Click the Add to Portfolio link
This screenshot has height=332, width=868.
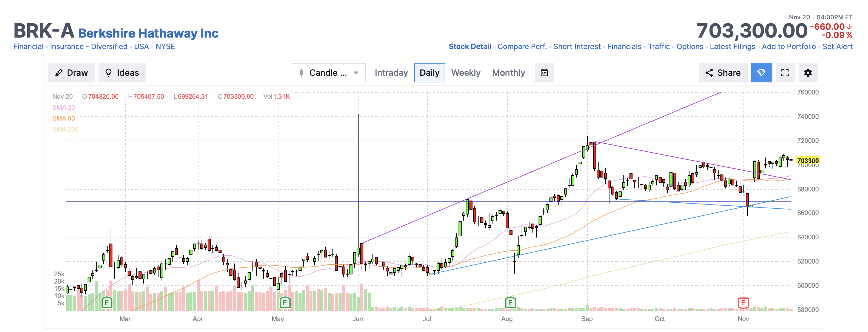click(x=789, y=46)
